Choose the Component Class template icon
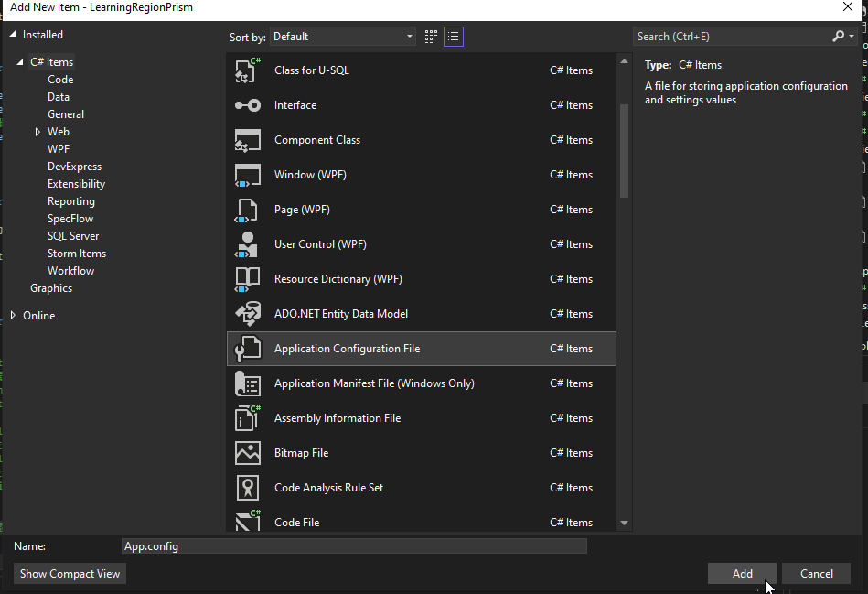 248,140
